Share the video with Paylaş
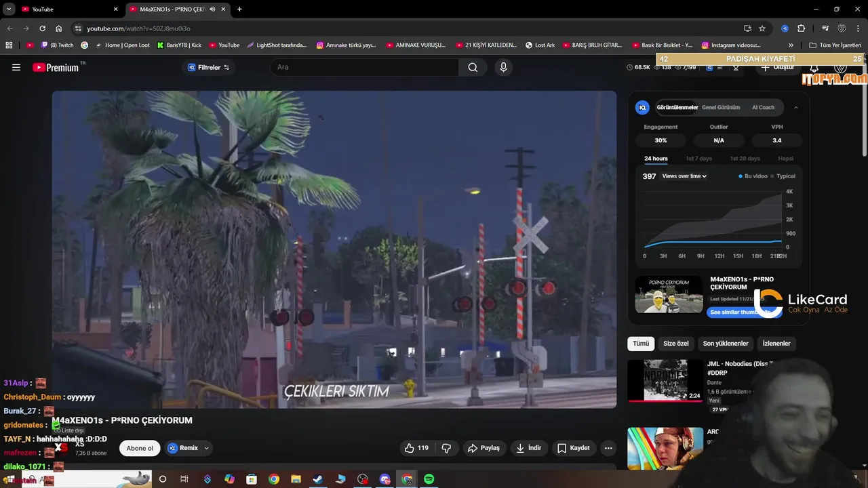The width and height of the screenshot is (868, 488). (484, 448)
